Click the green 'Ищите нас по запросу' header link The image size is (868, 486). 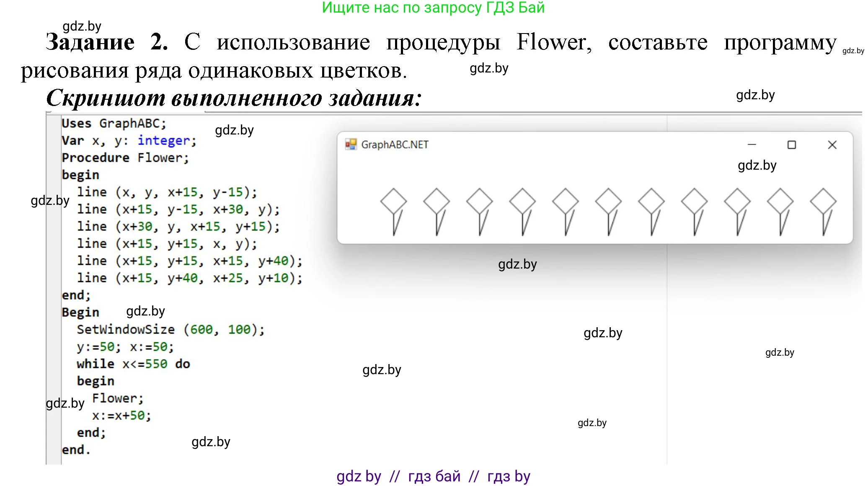[433, 8]
